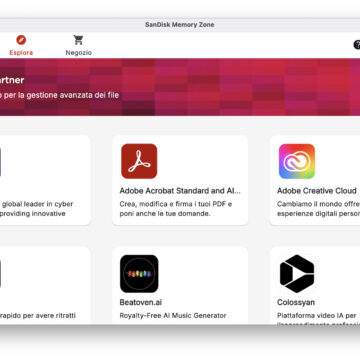
Task: Click the "rapido per avere ritratti" card text
Action: (38, 315)
